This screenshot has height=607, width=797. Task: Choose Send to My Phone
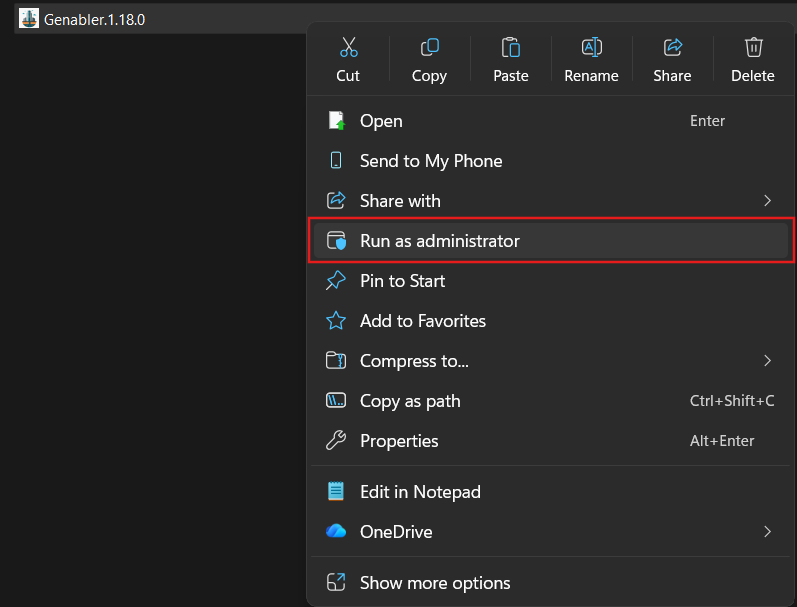click(430, 161)
